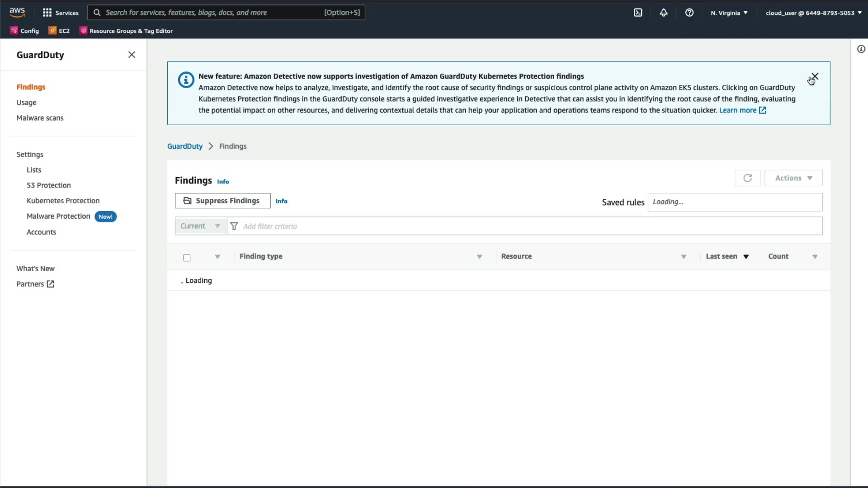
Task: Dismiss the Amazon Detective feature banner
Action: (x=815, y=76)
